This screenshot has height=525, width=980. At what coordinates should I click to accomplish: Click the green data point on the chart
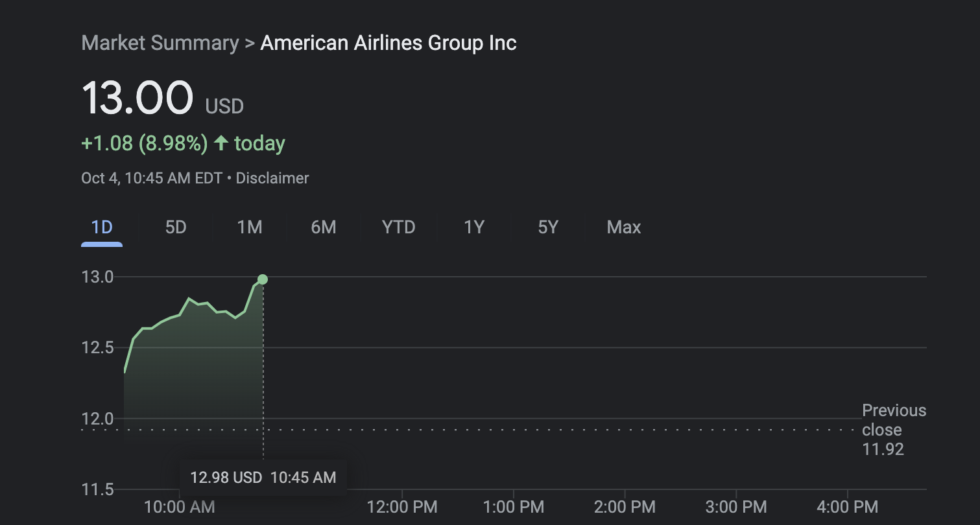point(263,279)
